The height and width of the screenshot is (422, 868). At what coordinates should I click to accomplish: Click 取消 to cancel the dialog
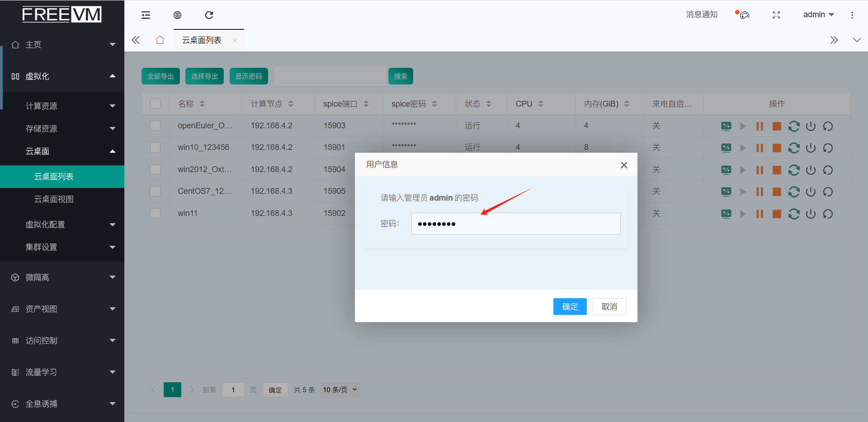tap(609, 307)
